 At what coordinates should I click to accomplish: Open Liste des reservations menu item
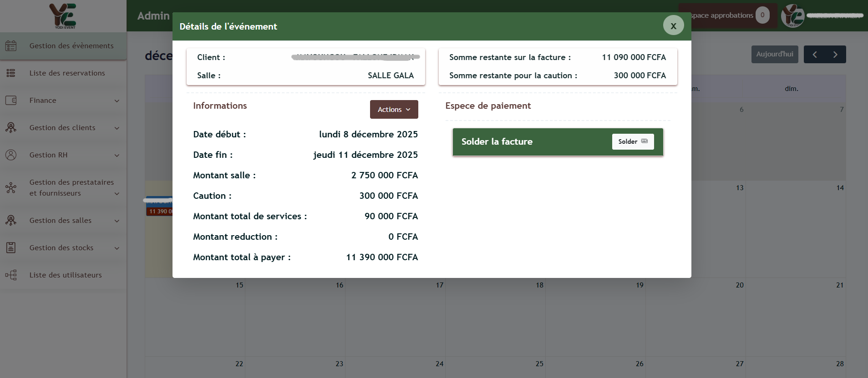tap(67, 73)
